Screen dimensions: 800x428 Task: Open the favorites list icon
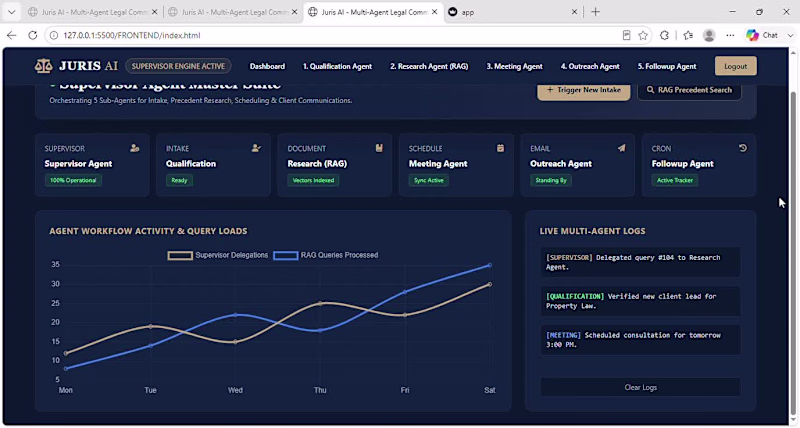(688, 35)
